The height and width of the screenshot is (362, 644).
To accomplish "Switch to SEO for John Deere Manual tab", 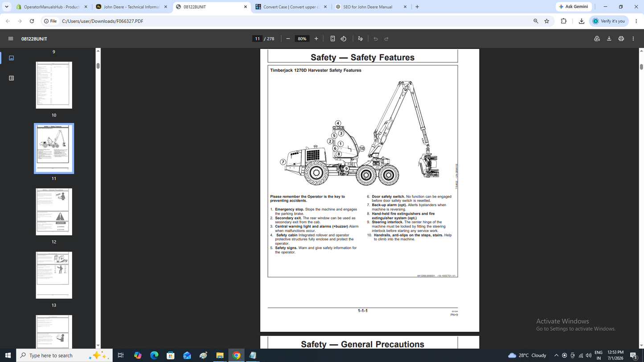I will pos(371,7).
